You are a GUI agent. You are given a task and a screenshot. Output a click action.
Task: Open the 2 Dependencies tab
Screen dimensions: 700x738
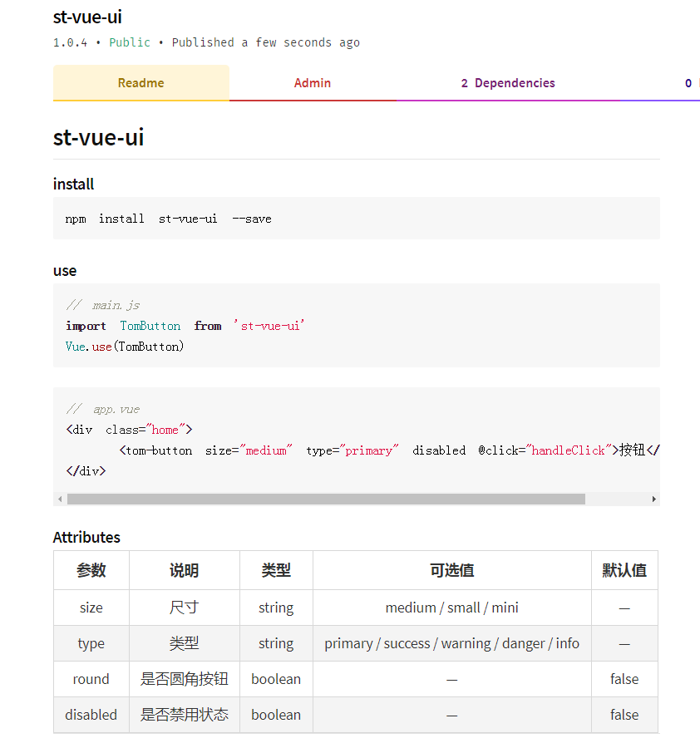point(508,83)
